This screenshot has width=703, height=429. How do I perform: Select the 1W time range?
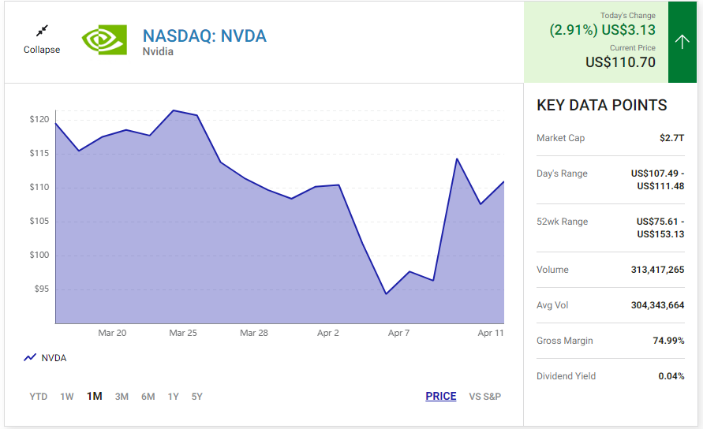[67, 397]
